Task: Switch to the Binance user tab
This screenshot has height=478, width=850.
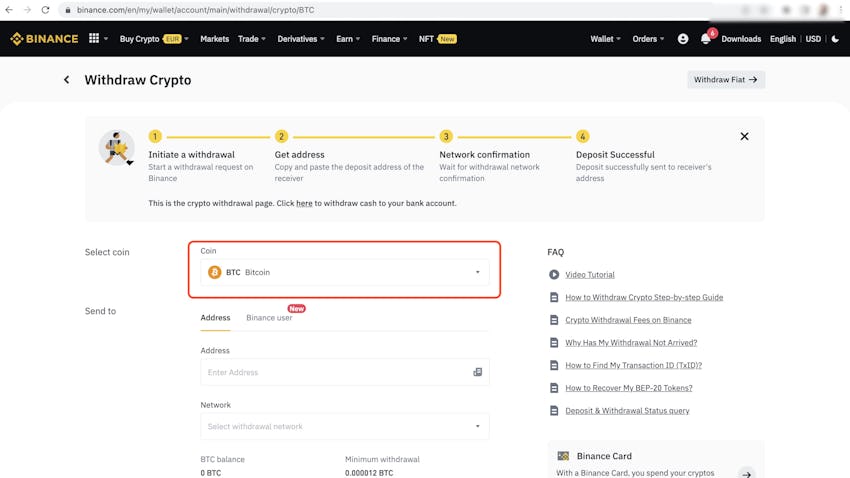Action: pos(269,318)
